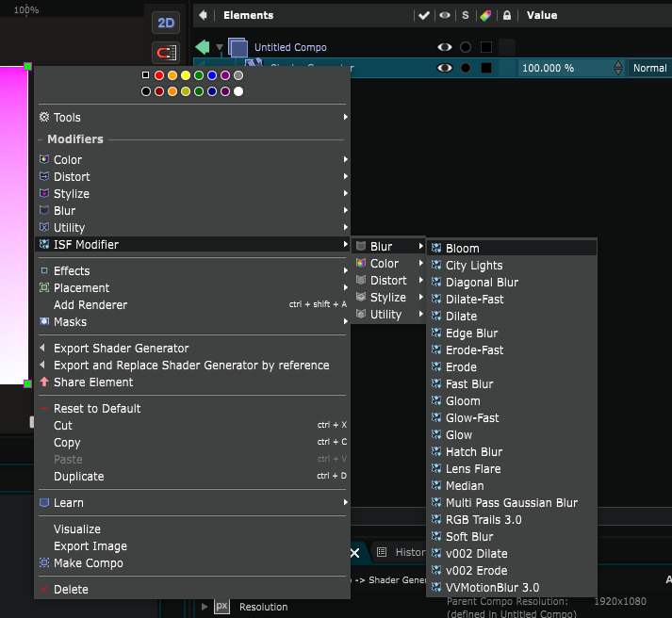Choose Export Image
The image size is (672, 618).
tap(192, 546)
